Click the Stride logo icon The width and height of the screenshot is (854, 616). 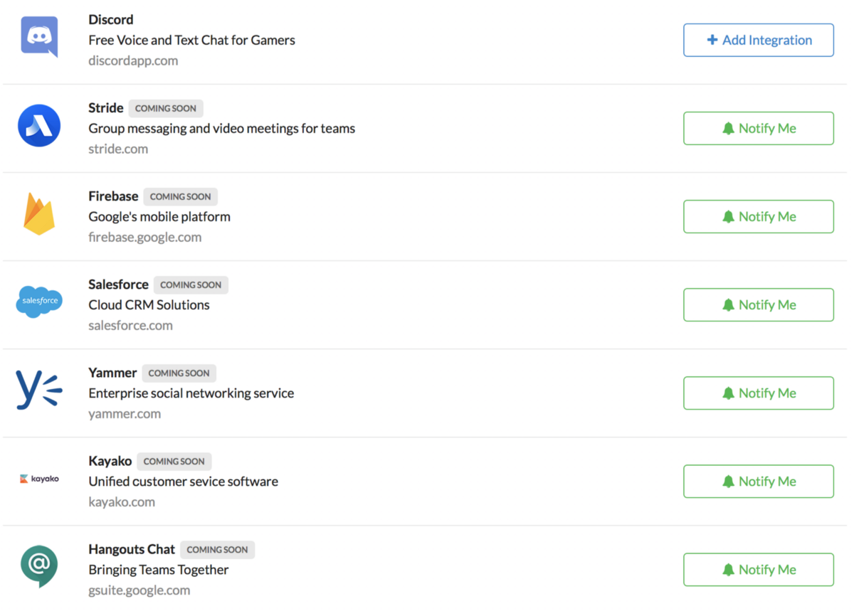[39, 126]
